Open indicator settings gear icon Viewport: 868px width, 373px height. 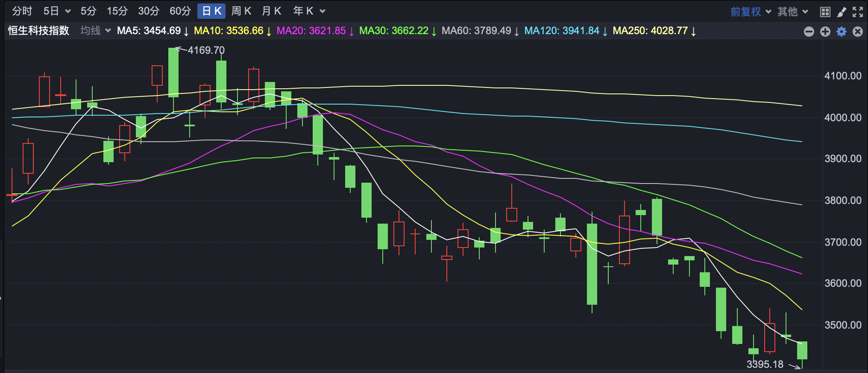click(x=842, y=31)
